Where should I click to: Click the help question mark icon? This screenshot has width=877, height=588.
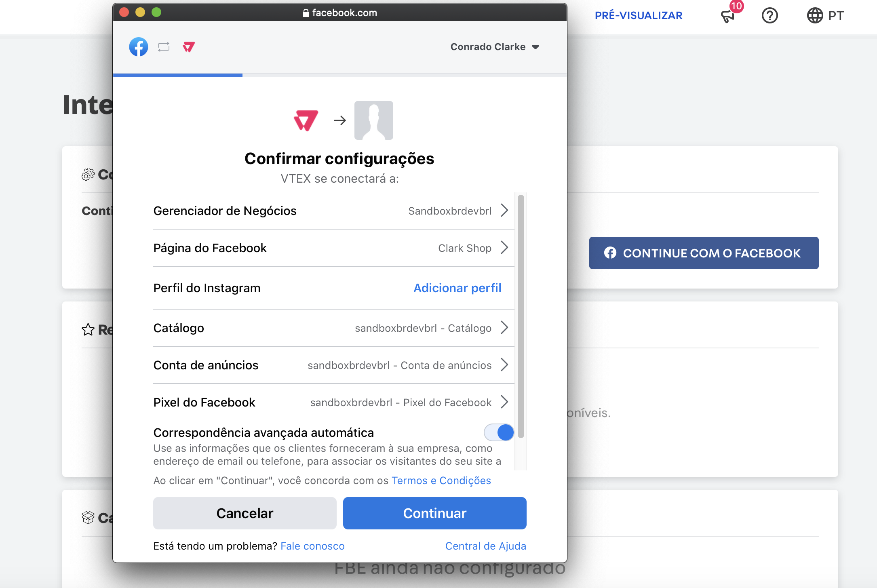pyautogui.click(x=772, y=16)
